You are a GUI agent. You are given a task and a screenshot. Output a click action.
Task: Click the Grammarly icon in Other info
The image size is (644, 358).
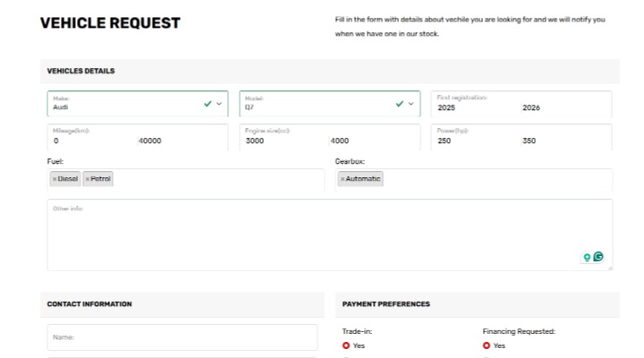click(x=598, y=257)
